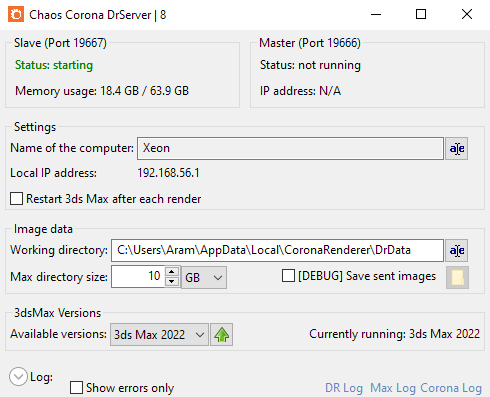Viewport: 490px width, 397px height.
Task: Click the green up arrow launch icon
Action: [x=222, y=334]
